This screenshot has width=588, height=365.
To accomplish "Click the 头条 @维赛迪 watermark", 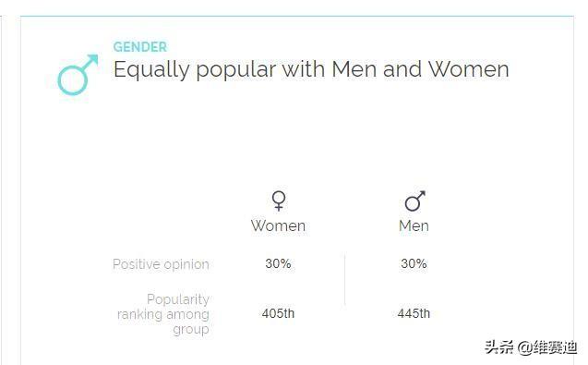I will [531, 347].
